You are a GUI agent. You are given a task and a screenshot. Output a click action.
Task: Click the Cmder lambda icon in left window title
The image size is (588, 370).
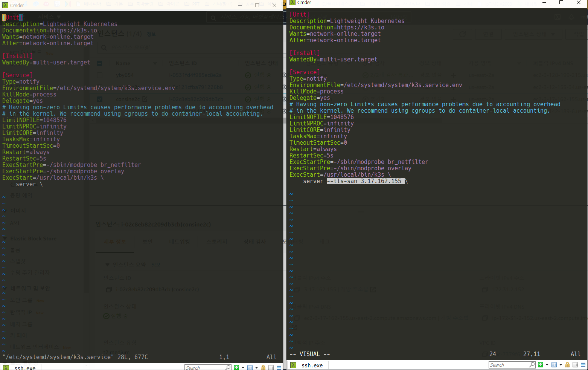point(5,5)
